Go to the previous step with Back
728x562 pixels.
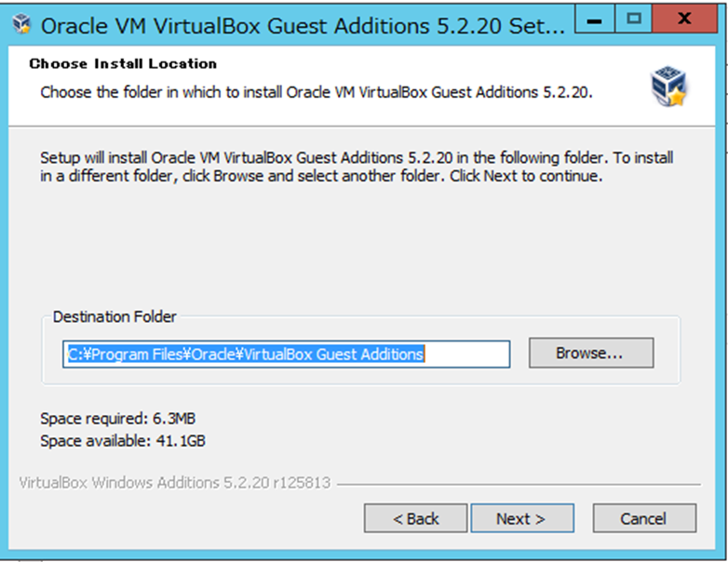click(415, 518)
